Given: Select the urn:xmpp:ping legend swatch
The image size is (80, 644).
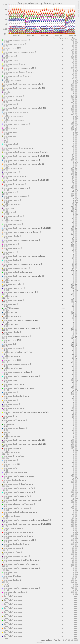Looking at the screenshot, I should [x=3, y=132].
